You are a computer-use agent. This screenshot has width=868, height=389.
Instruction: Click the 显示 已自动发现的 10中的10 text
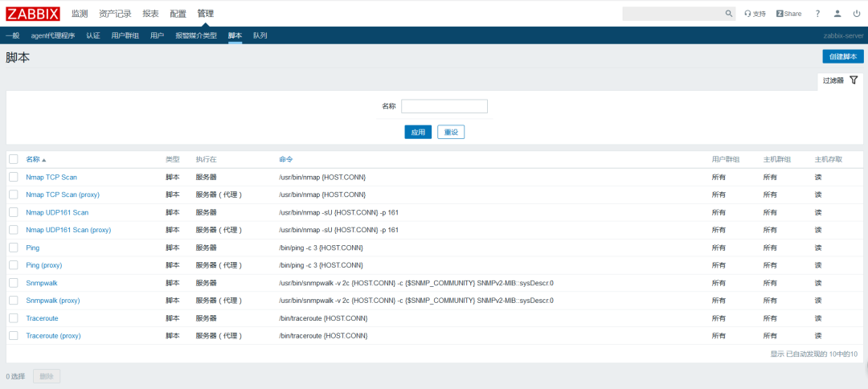[813, 354]
